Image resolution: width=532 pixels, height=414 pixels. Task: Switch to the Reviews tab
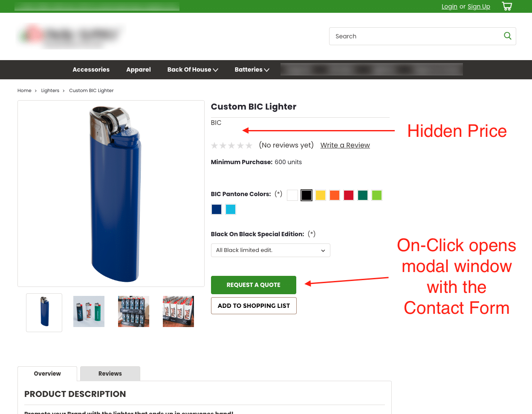(110, 373)
